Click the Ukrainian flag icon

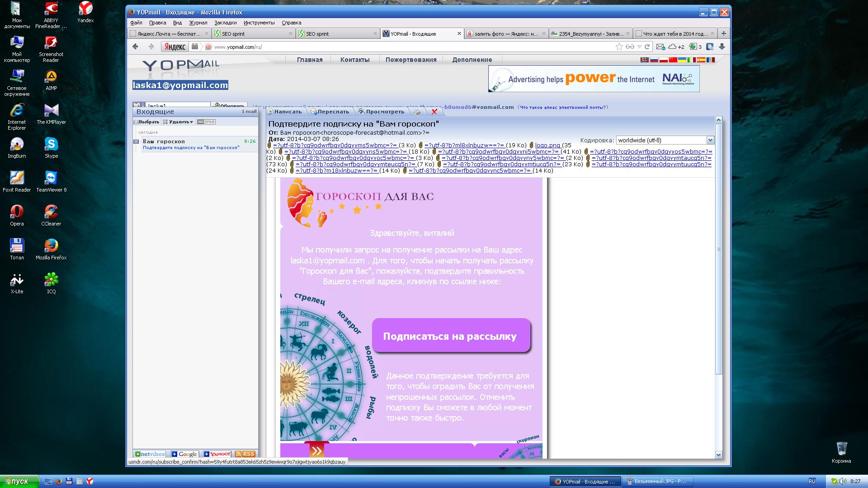[x=682, y=60]
